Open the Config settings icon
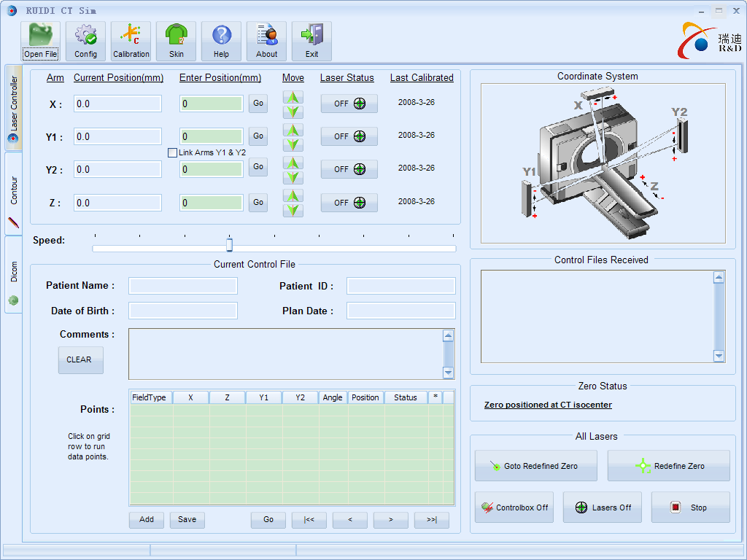 85,41
